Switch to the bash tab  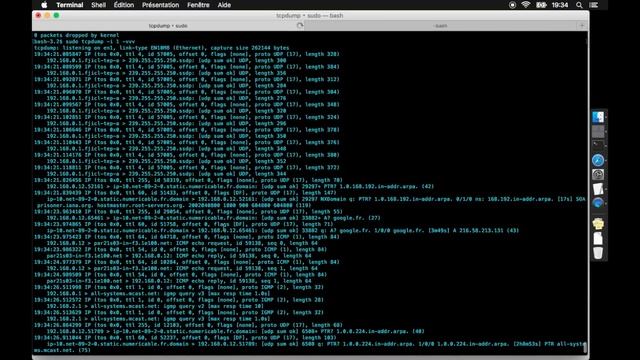(x=441, y=26)
